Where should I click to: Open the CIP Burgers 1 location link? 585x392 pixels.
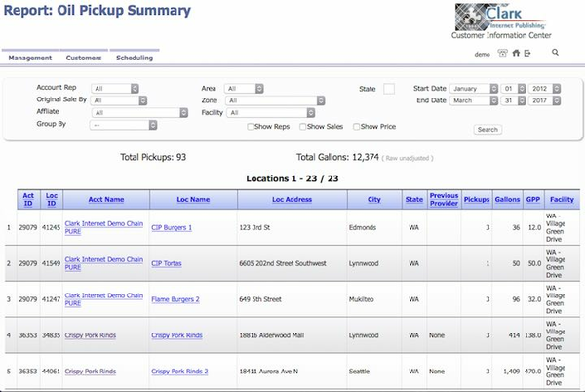pos(172,227)
